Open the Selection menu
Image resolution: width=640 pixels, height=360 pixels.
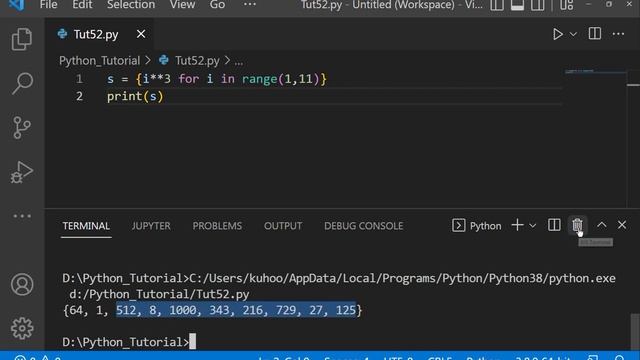click(131, 5)
